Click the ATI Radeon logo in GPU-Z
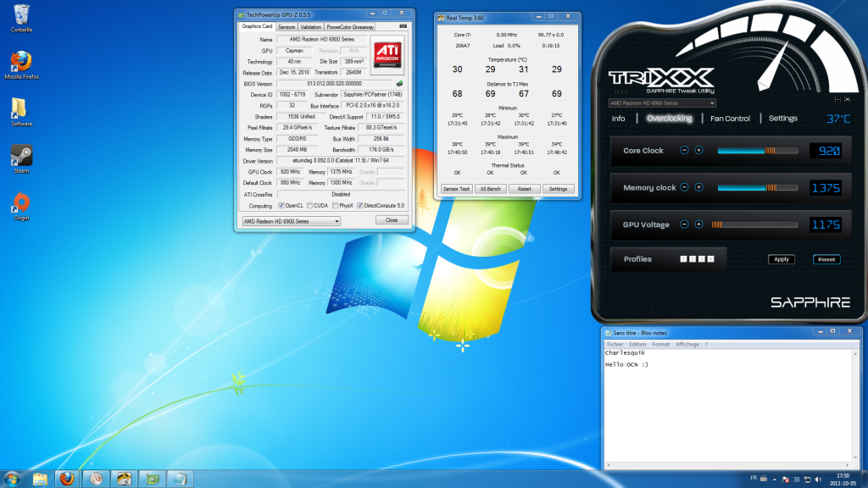The height and width of the screenshot is (488, 868). [x=387, y=55]
